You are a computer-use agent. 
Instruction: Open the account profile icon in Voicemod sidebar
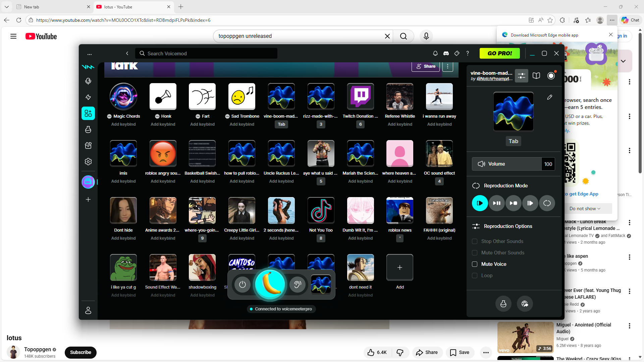88,310
